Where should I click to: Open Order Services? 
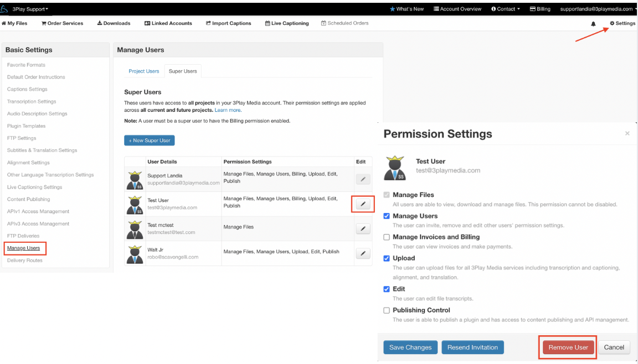tap(62, 23)
